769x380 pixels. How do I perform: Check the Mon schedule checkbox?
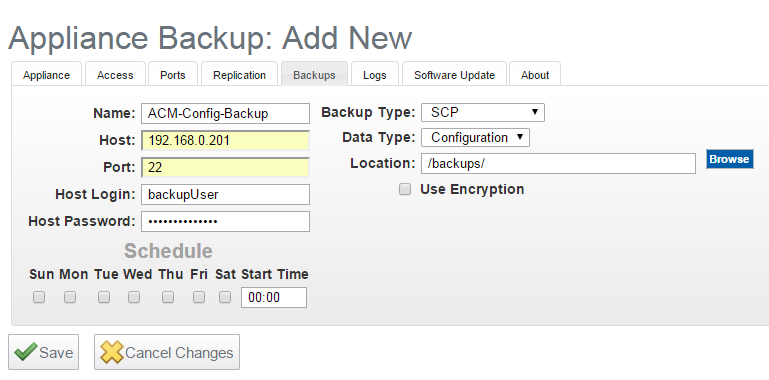70,297
